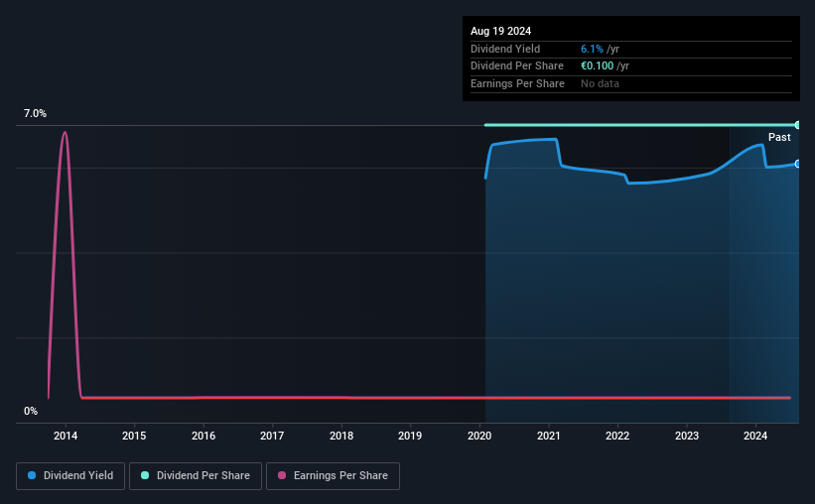The height and width of the screenshot is (504, 815).
Task: Click the 2015 x-axis label
Action: 134,436
